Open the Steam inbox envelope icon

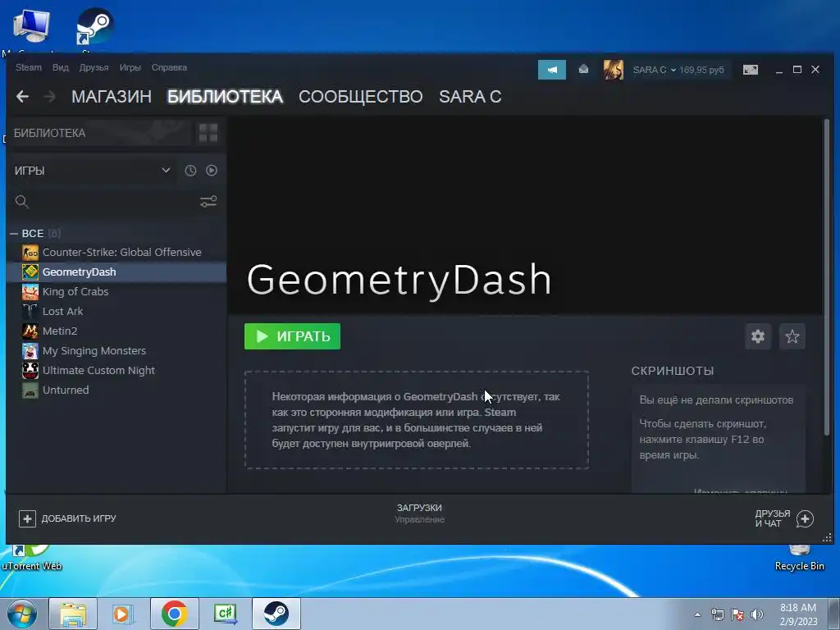pos(583,69)
